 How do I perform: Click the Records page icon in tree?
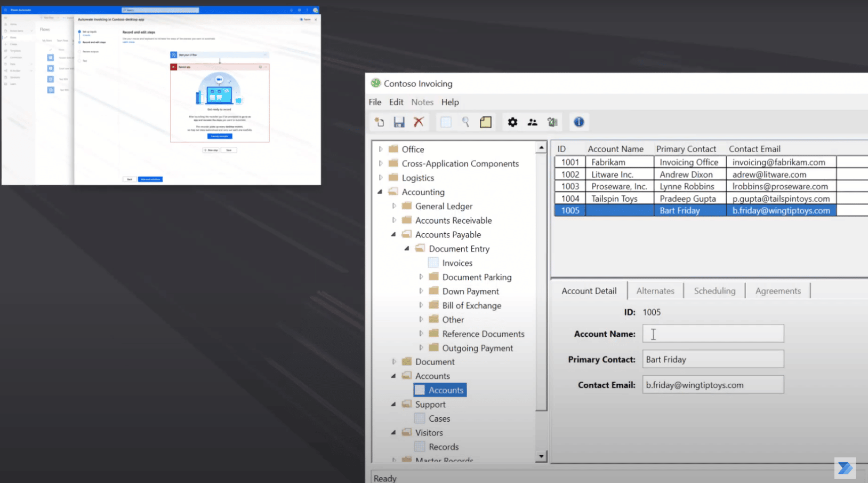point(420,447)
